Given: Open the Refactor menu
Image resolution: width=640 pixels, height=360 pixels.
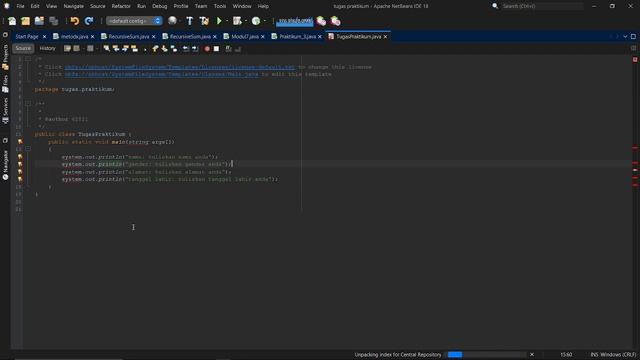Looking at the screenshot, I should coord(121,6).
